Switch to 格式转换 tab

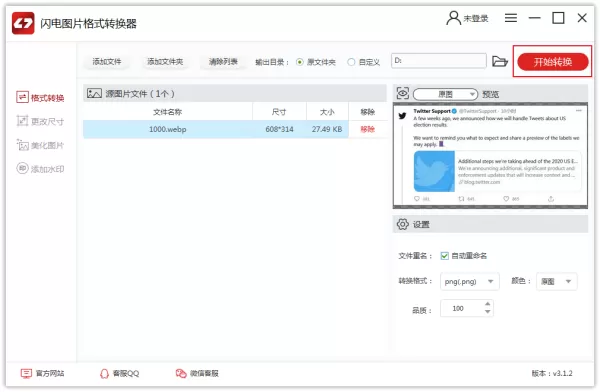tap(40, 98)
